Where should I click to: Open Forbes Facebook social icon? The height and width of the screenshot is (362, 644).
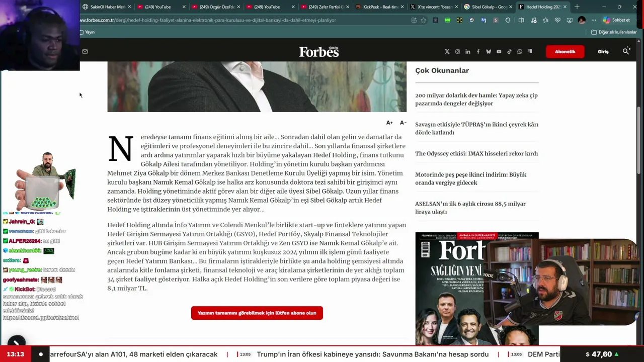[478, 51]
